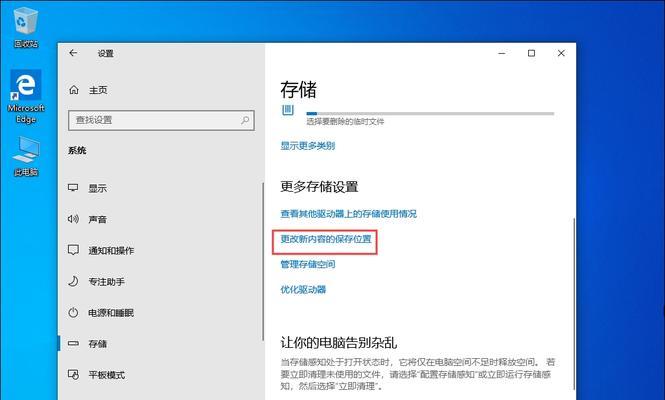Click the trash icon next to temporary files bar
Viewport: 665px width, 400px height.
(288, 110)
